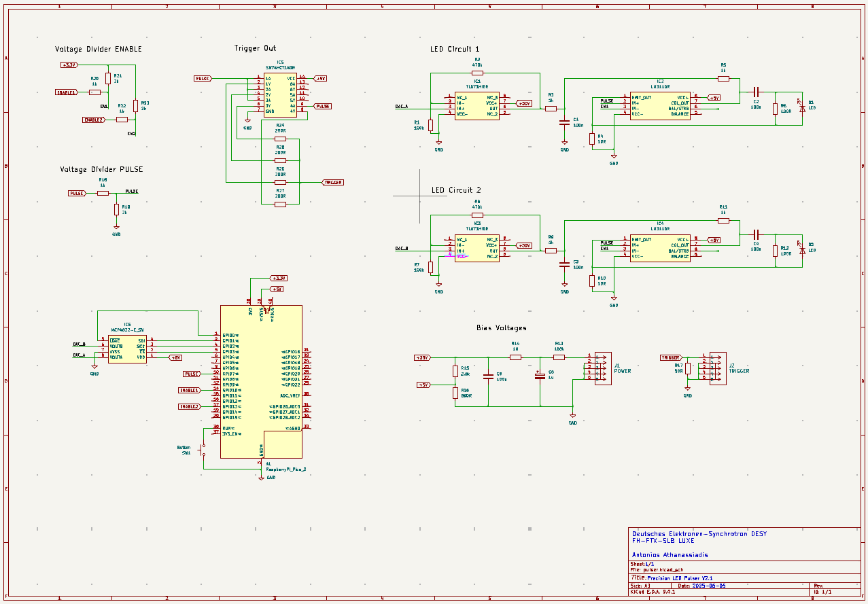This screenshot has height=604, width=868.
Task: Click the TRIGGER label beside connector J2
Action: click(671, 357)
